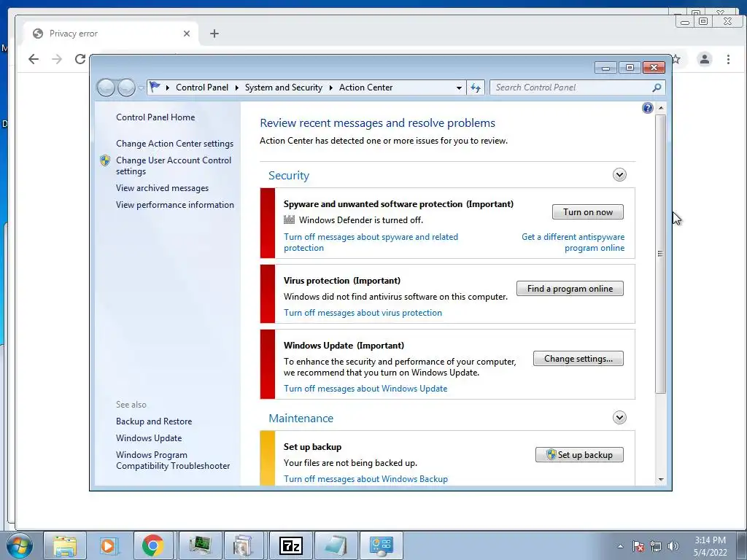This screenshot has width=747, height=560.
Task: Click the Chrome bookmark star icon
Action: 676,59
